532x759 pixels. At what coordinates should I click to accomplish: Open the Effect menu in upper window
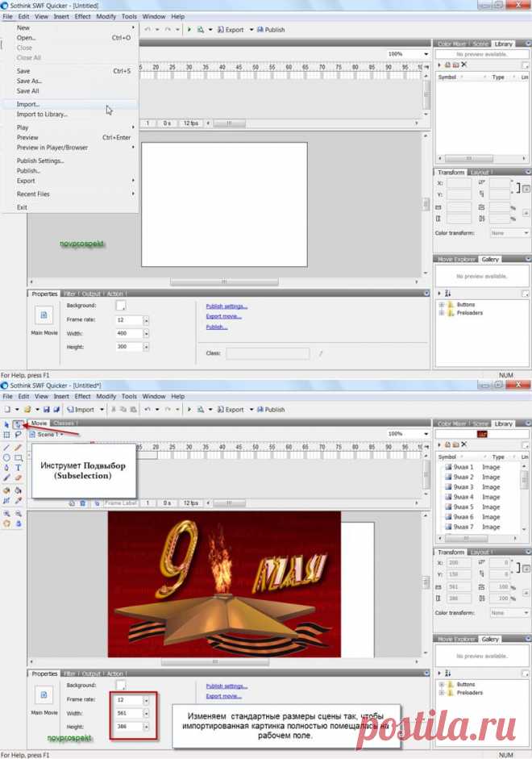coord(83,16)
